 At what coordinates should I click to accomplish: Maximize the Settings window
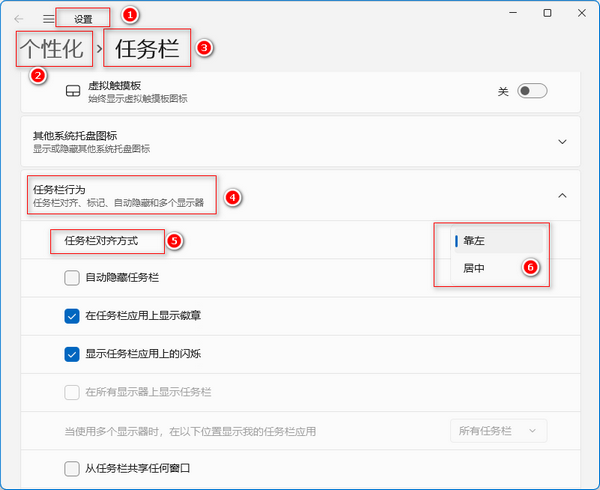[547, 14]
